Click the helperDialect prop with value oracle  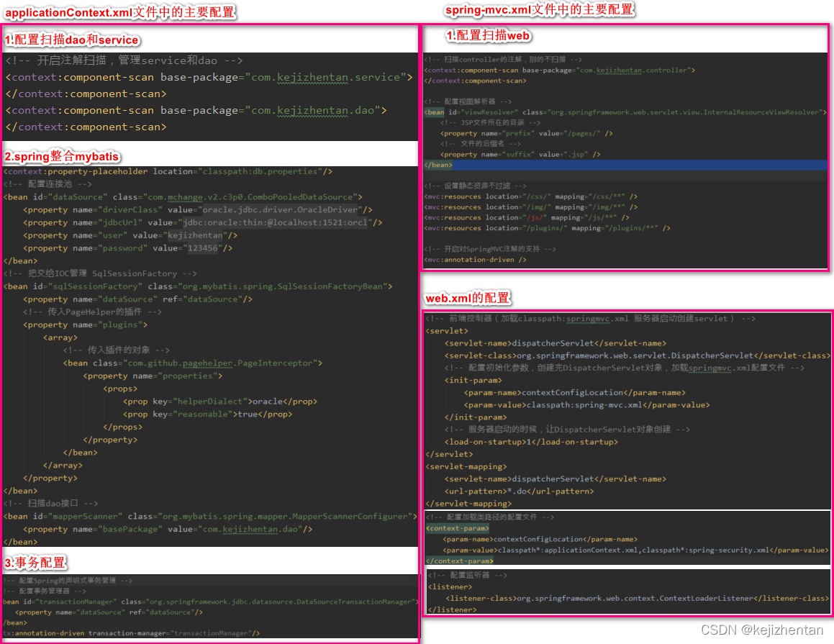coord(220,401)
